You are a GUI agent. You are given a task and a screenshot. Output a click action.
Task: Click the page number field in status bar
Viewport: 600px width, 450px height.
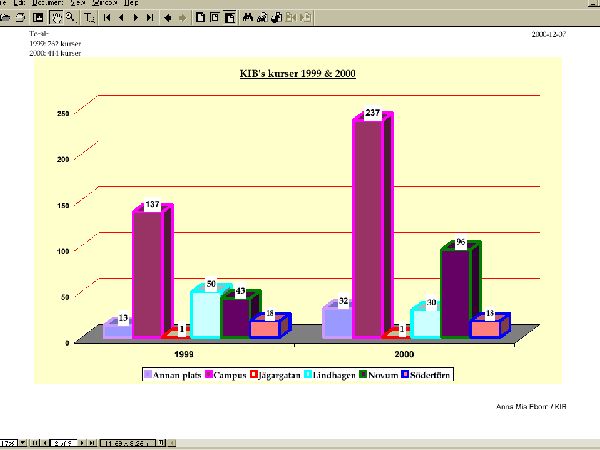click(61, 442)
